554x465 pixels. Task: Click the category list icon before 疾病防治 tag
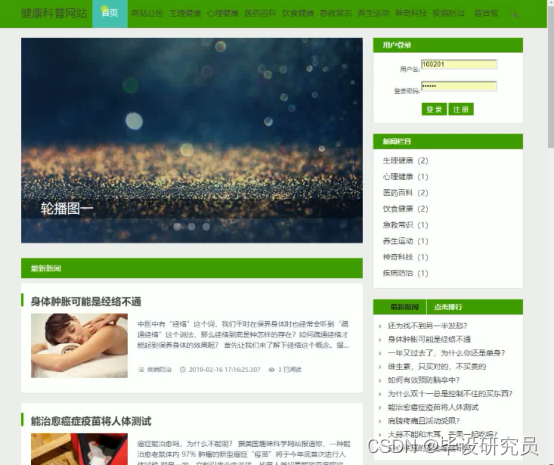click(x=141, y=370)
